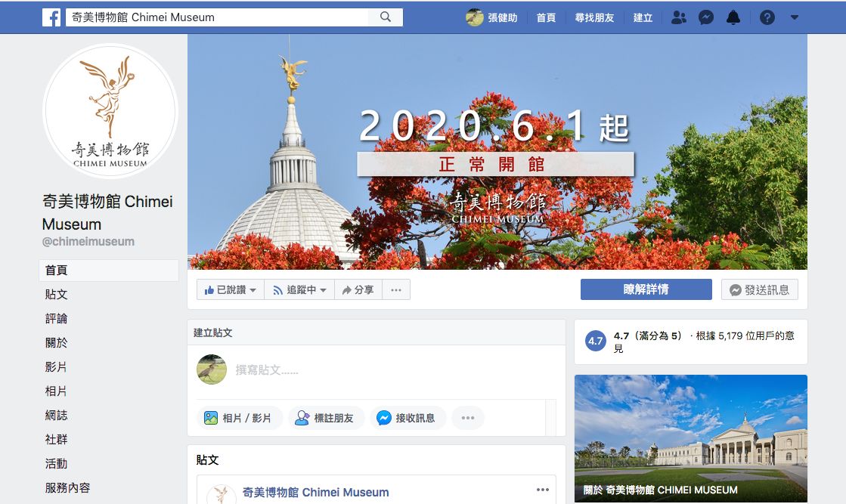
Task: Open the page actions ellipsis next to 分享
Action: pos(396,290)
